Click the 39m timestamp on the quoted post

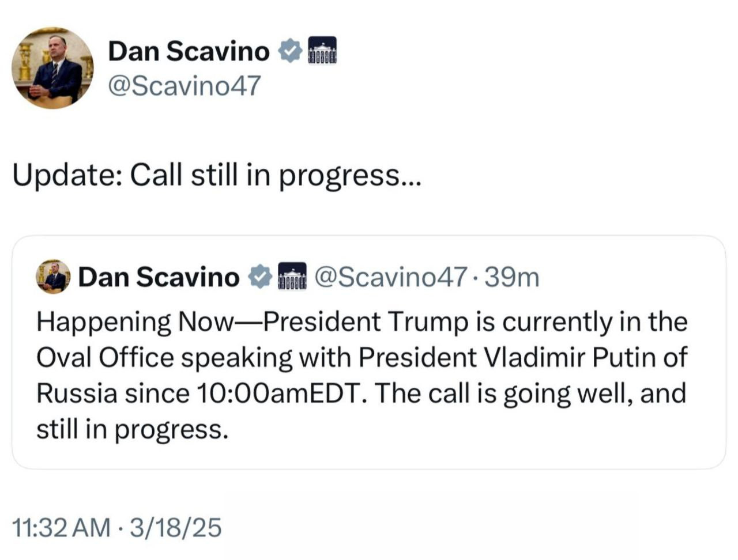pos(512,277)
